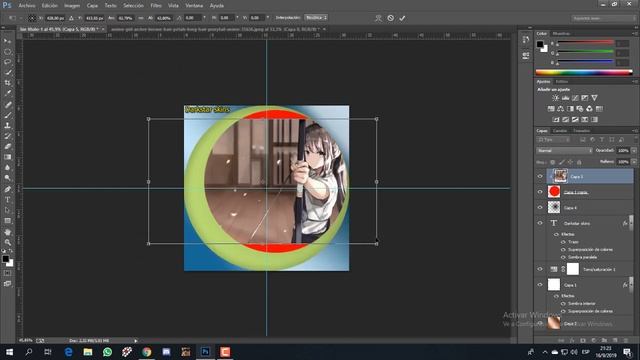640x360 pixels.
Task: Select the Eyedropper tool
Action: click(7, 93)
